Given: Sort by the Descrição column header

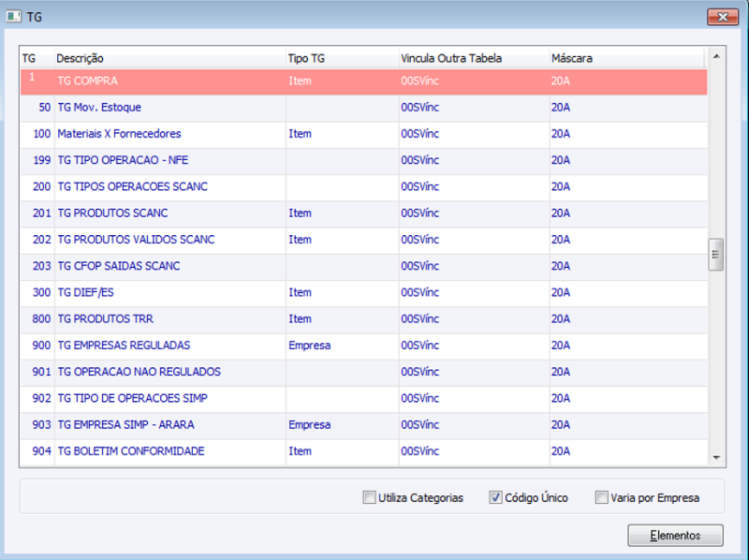Looking at the screenshot, I should pos(169,58).
